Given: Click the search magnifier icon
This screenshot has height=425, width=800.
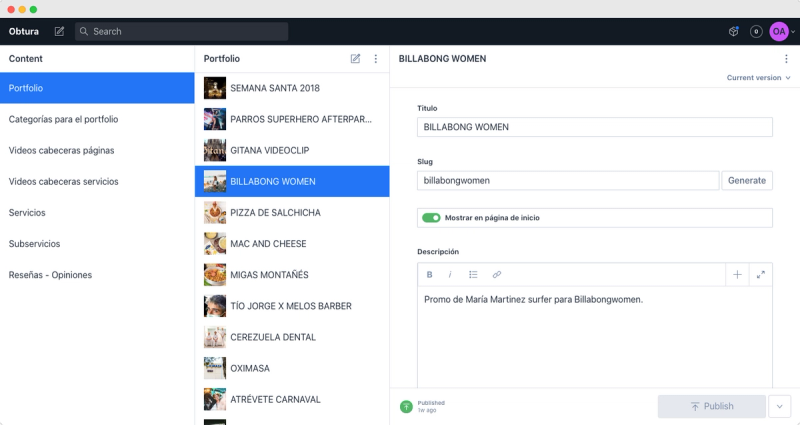Looking at the screenshot, I should tap(84, 32).
